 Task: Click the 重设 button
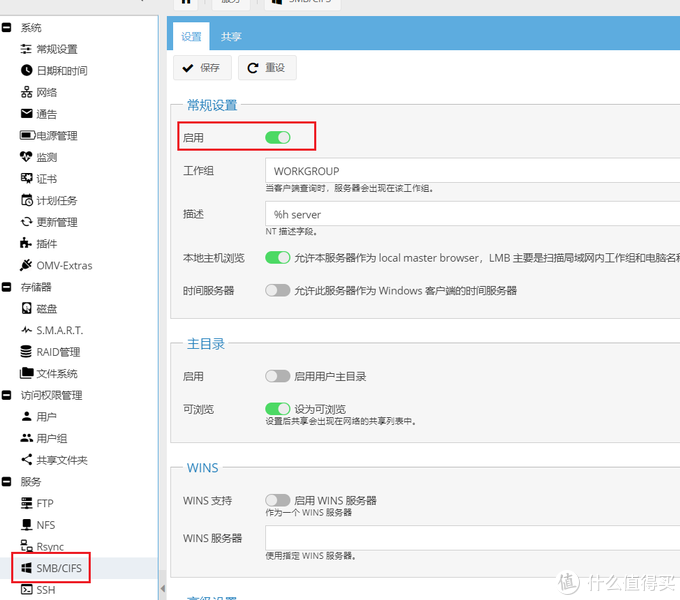(267, 68)
